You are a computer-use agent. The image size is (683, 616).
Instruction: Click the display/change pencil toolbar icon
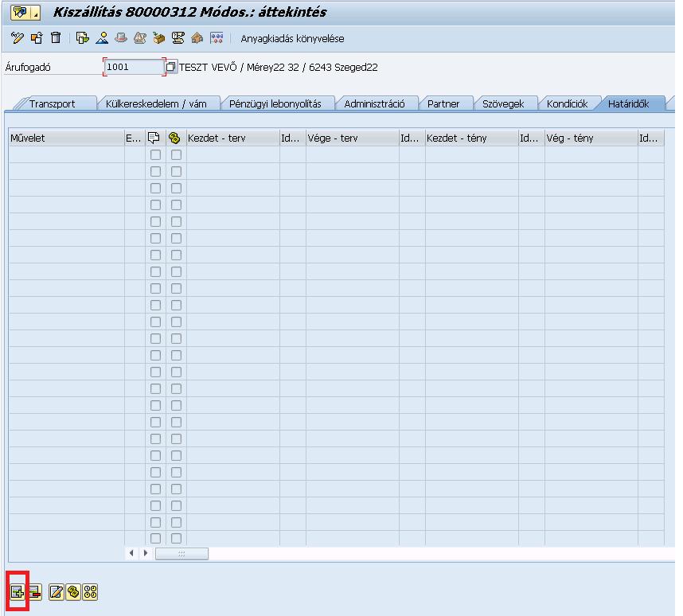pos(17,38)
